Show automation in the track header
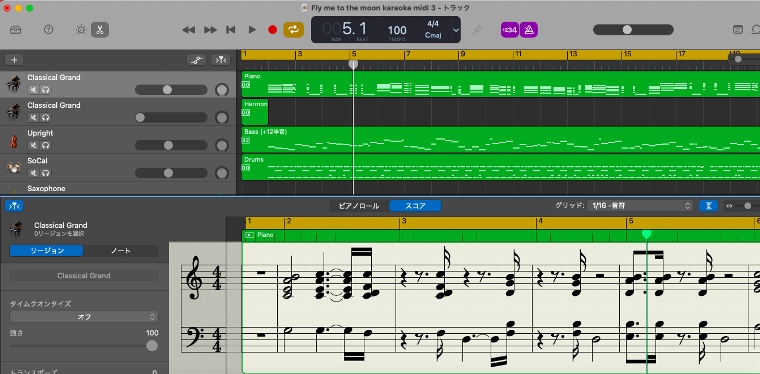760x374 pixels. point(196,60)
